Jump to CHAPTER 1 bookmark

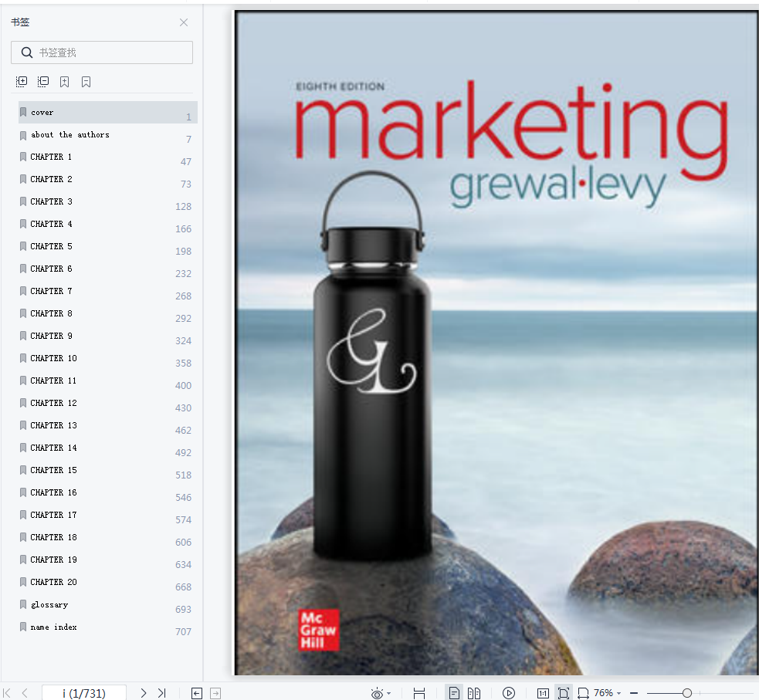pos(108,157)
